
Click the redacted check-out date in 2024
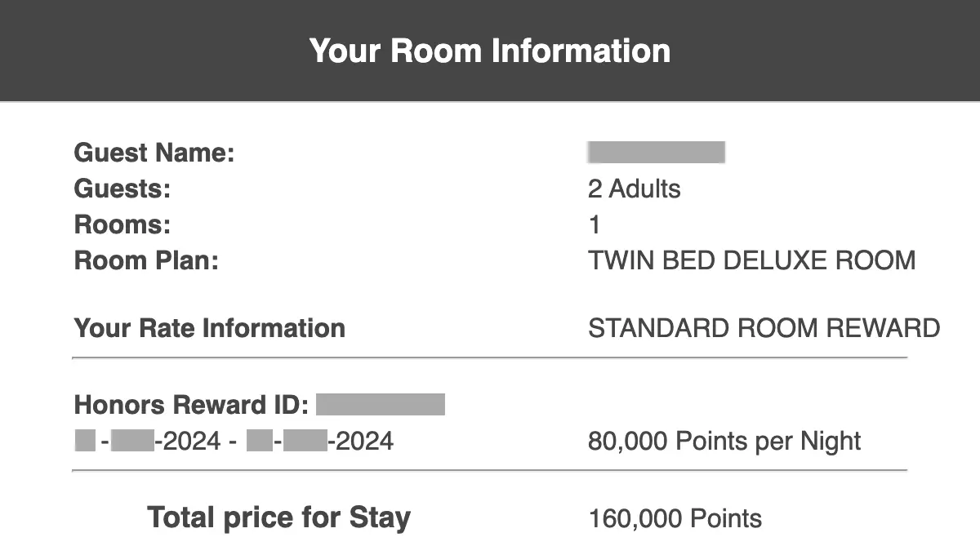point(319,442)
